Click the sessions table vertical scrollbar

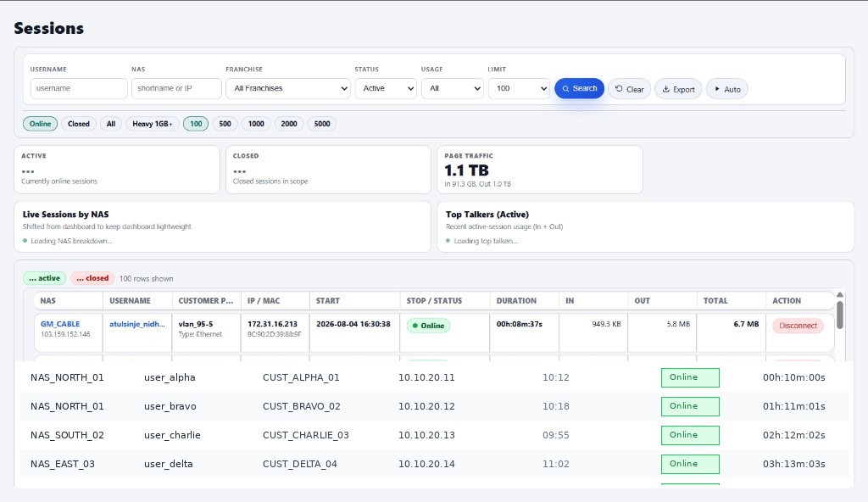840,314
